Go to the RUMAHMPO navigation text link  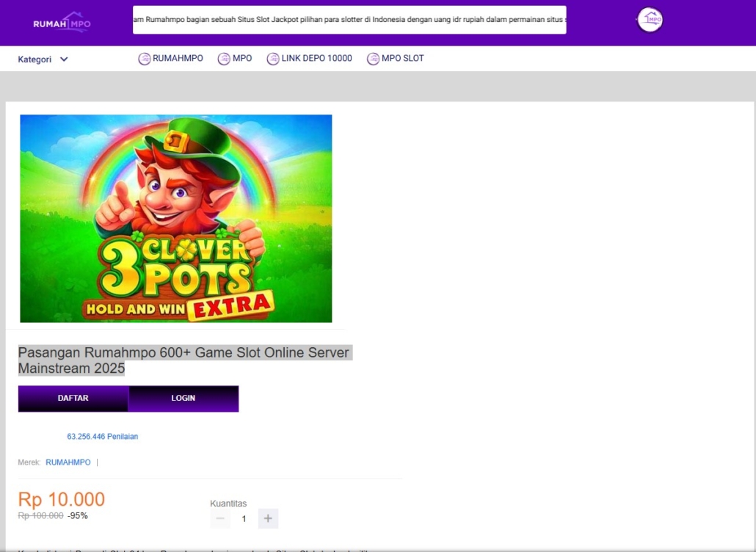[x=178, y=58]
